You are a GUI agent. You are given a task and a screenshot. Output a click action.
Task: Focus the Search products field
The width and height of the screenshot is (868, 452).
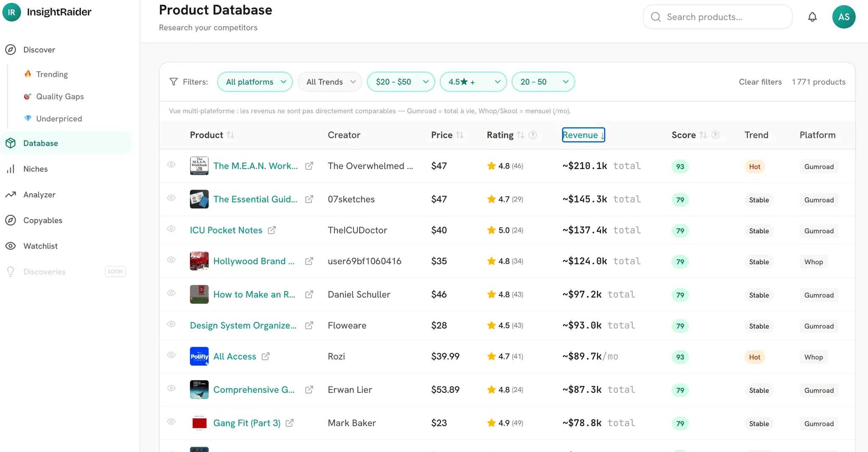tap(717, 17)
